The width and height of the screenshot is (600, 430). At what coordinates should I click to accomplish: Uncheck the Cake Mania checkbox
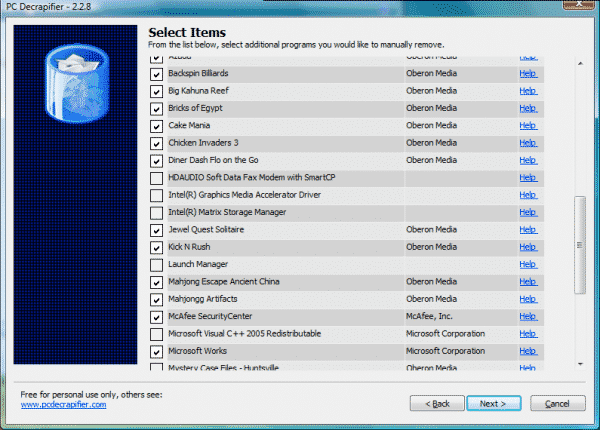(156, 126)
